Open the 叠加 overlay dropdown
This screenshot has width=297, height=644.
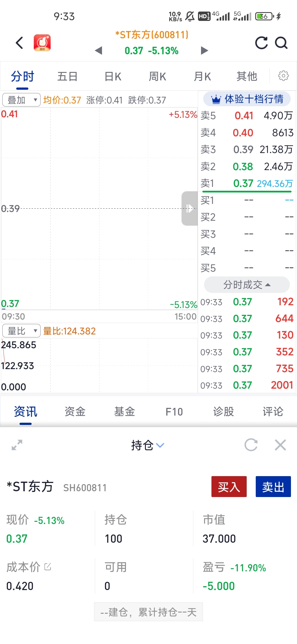[21, 100]
